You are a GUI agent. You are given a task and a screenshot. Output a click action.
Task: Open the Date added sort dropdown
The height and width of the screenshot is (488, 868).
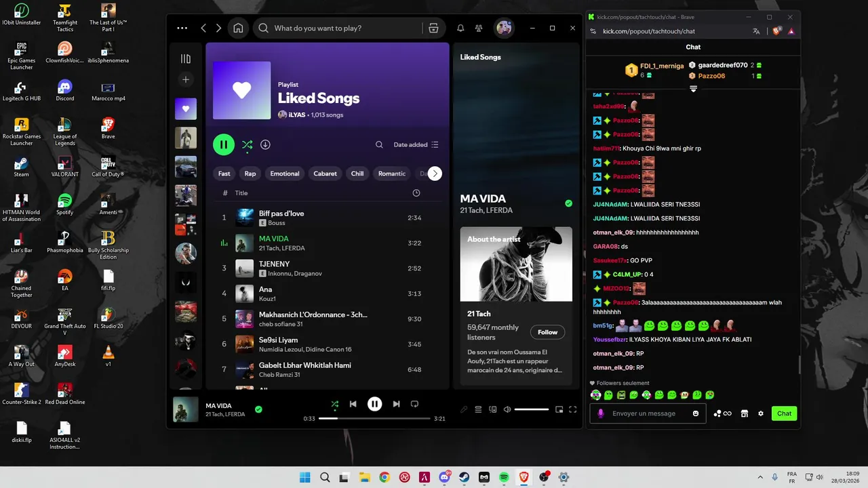click(416, 144)
